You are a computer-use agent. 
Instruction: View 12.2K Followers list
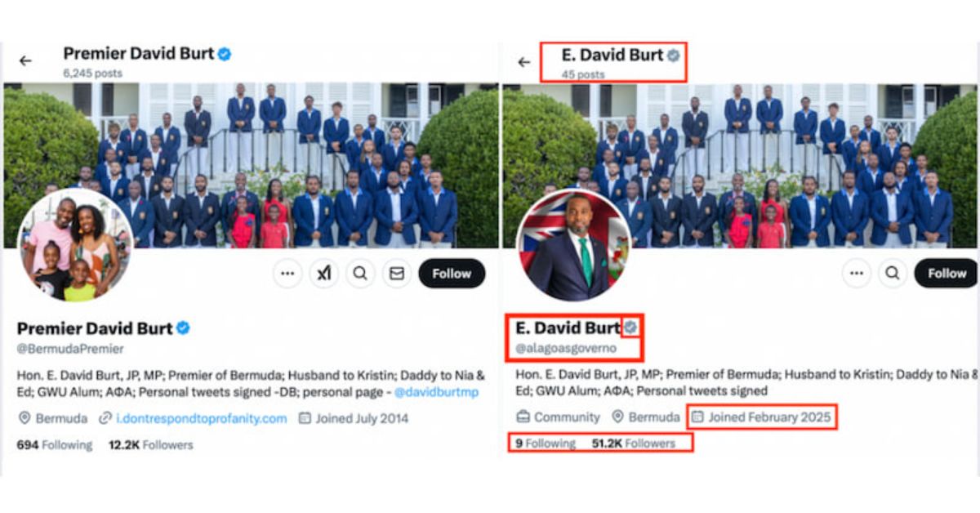(x=151, y=445)
